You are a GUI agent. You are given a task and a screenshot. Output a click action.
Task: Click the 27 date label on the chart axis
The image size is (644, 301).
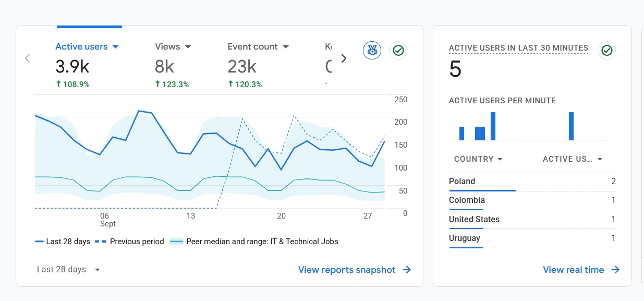(368, 216)
